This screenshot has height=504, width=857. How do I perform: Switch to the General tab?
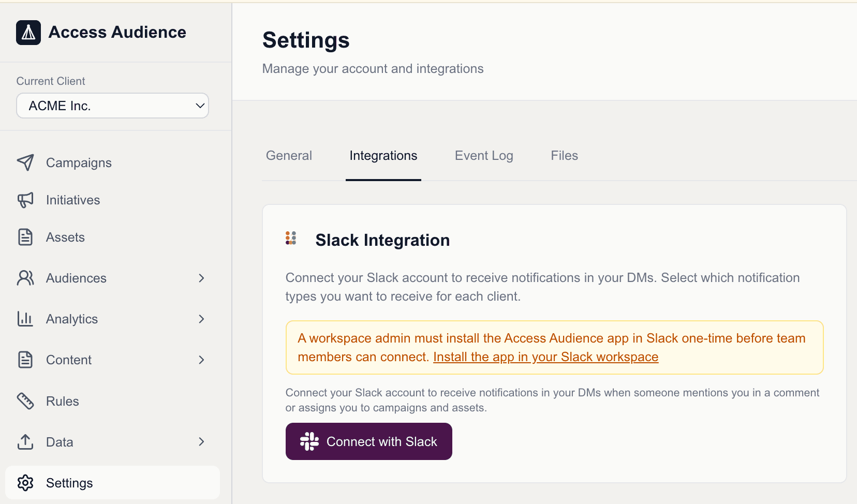point(289,155)
